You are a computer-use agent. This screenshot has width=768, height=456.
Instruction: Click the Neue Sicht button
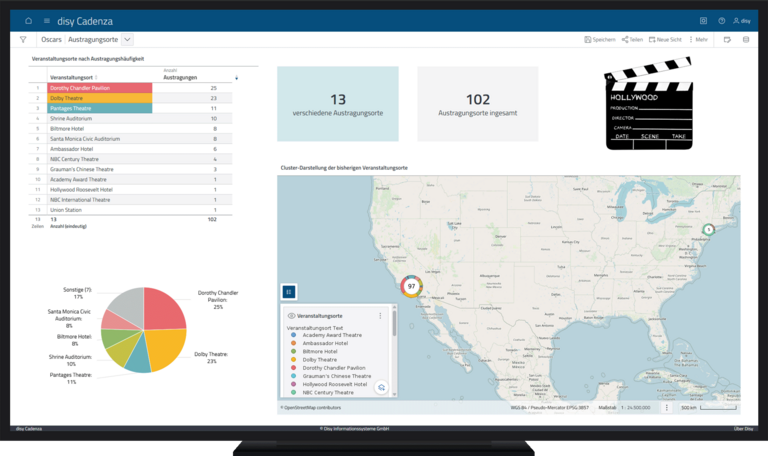click(x=664, y=40)
